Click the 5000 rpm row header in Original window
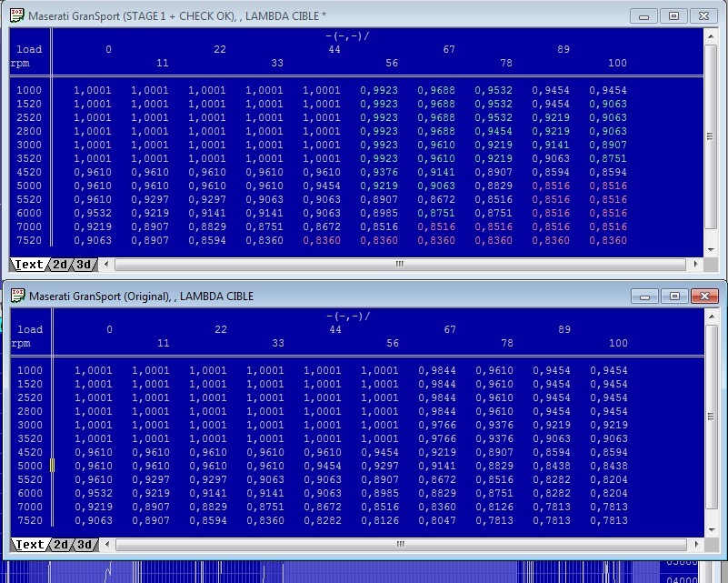728x583 pixels. [x=30, y=466]
